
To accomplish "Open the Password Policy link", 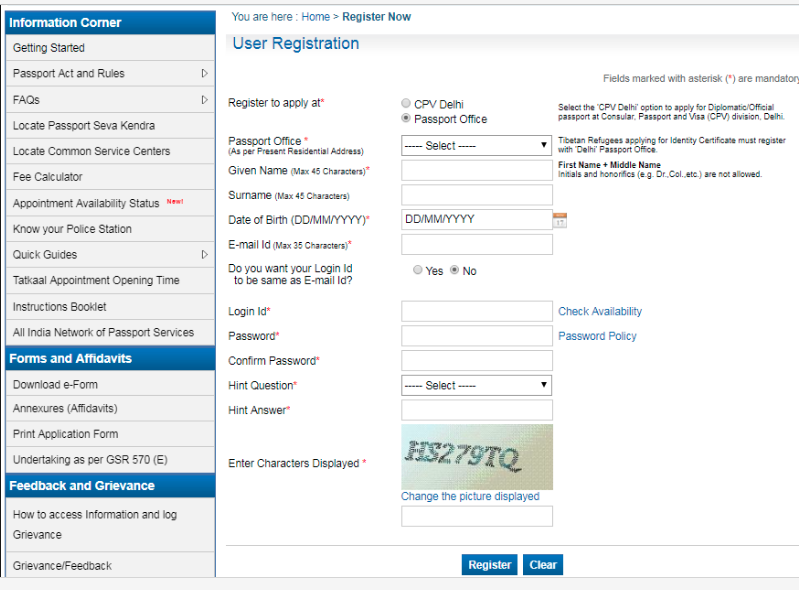I will click(597, 337).
